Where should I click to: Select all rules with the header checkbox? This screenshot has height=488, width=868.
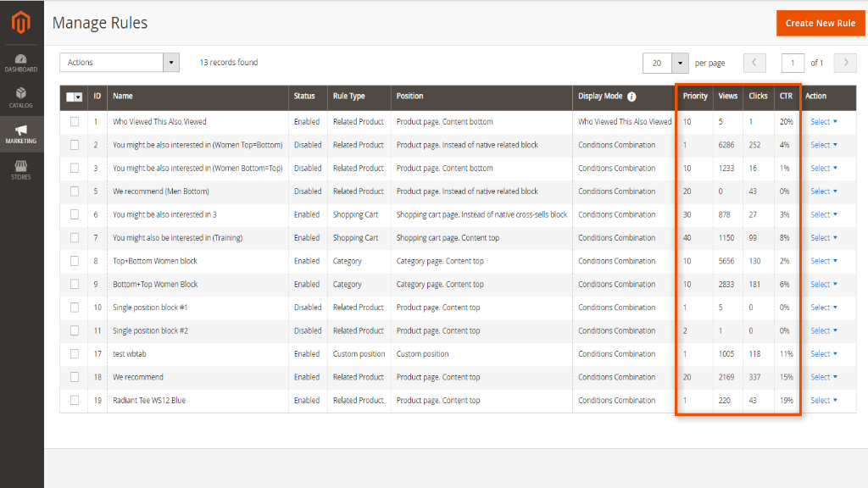click(71, 97)
